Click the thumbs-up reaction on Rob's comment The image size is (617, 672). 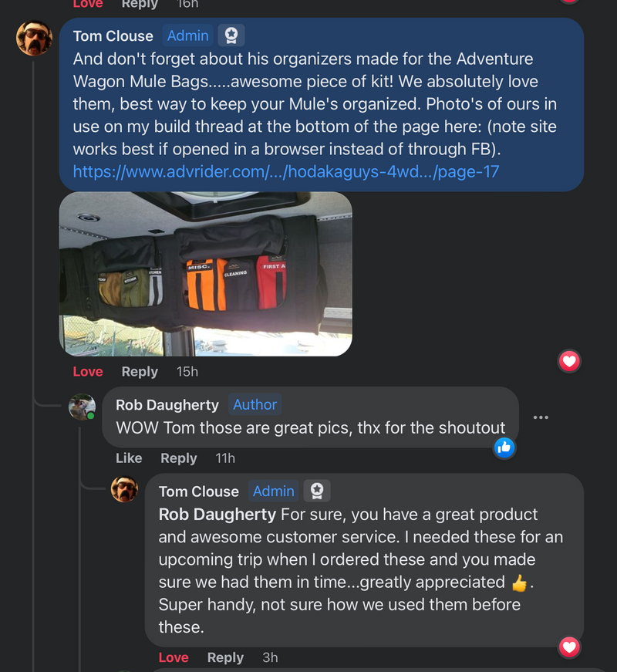point(504,447)
